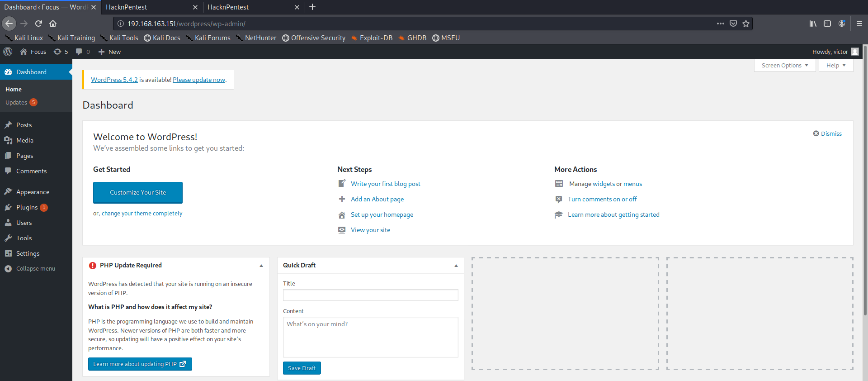Click the menus link

coord(633,184)
